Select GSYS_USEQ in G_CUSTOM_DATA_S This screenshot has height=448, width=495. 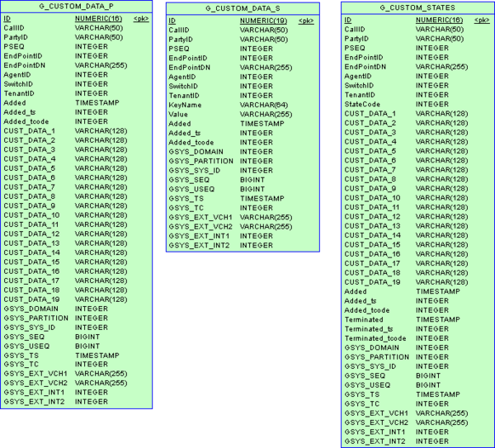point(191,190)
